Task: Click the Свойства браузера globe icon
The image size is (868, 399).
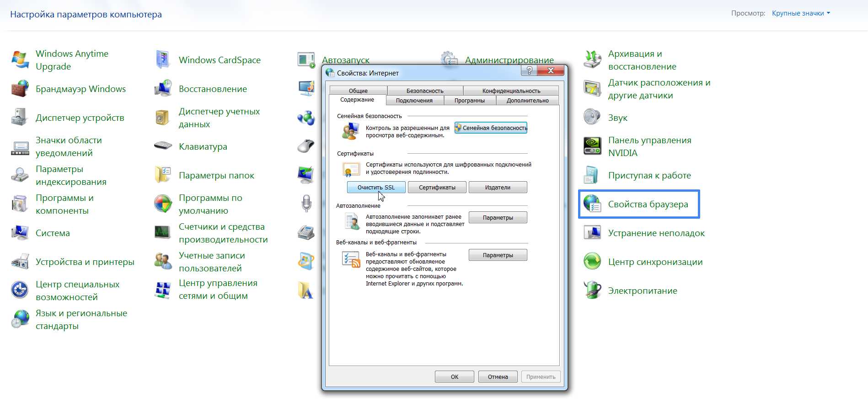Action: coord(592,204)
